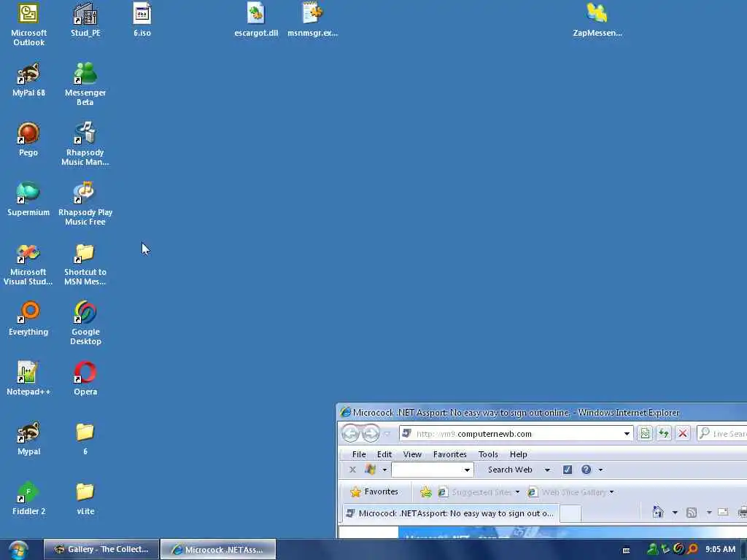Image resolution: width=747 pixels, height=560 pixels.
Task: Click the Windows Live toolbar logo icon
Action: tap(370, 470)
